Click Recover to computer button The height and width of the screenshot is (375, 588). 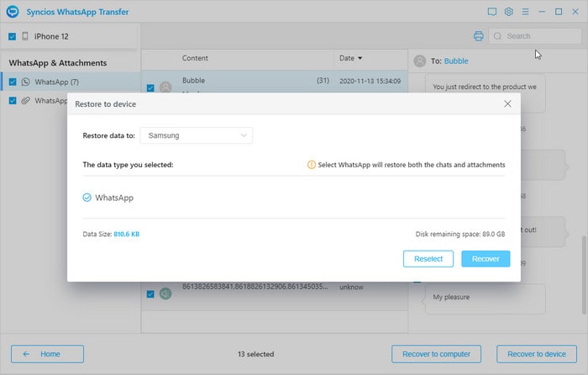(x=436, y=354)
